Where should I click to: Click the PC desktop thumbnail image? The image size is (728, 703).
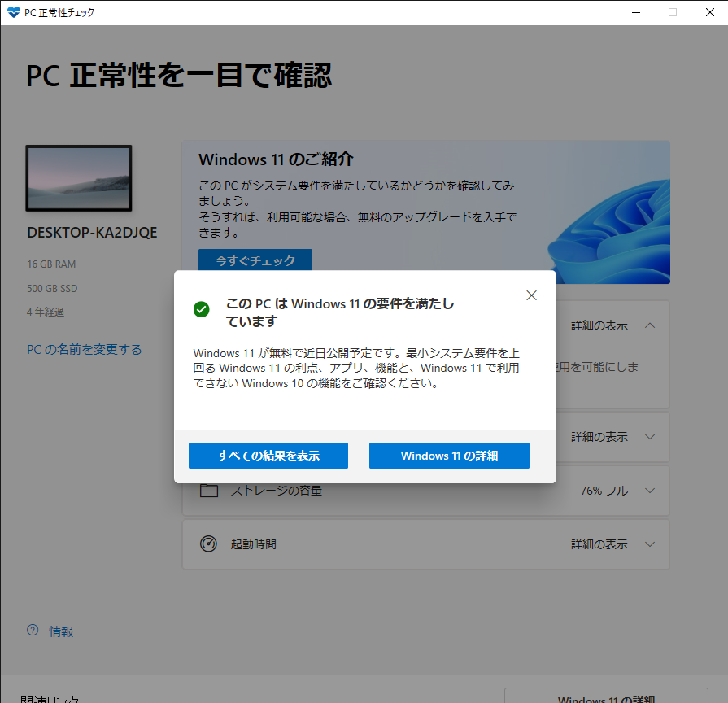pos(78,179)
